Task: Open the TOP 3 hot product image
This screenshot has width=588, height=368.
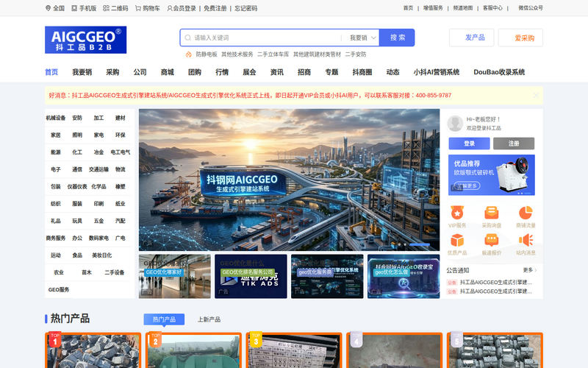Action: pos(294,351)
